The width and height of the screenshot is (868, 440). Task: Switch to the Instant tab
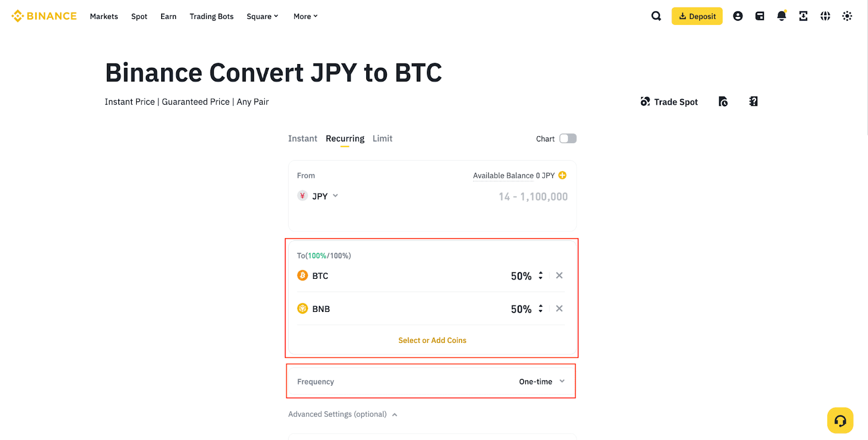click(x=302, y=138)
